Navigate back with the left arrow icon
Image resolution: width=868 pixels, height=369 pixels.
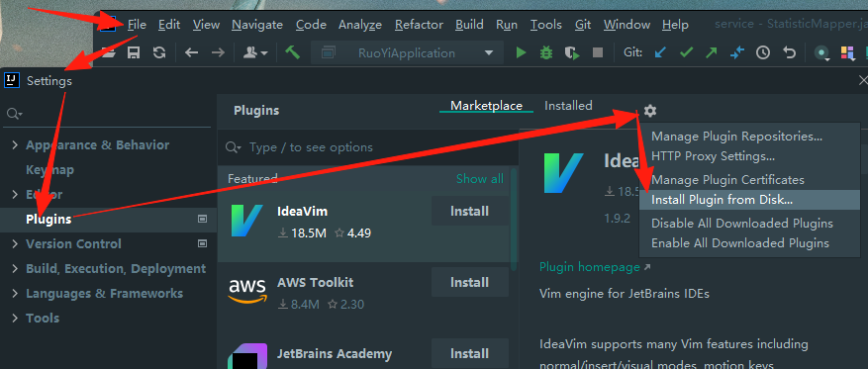pos(192,52)
